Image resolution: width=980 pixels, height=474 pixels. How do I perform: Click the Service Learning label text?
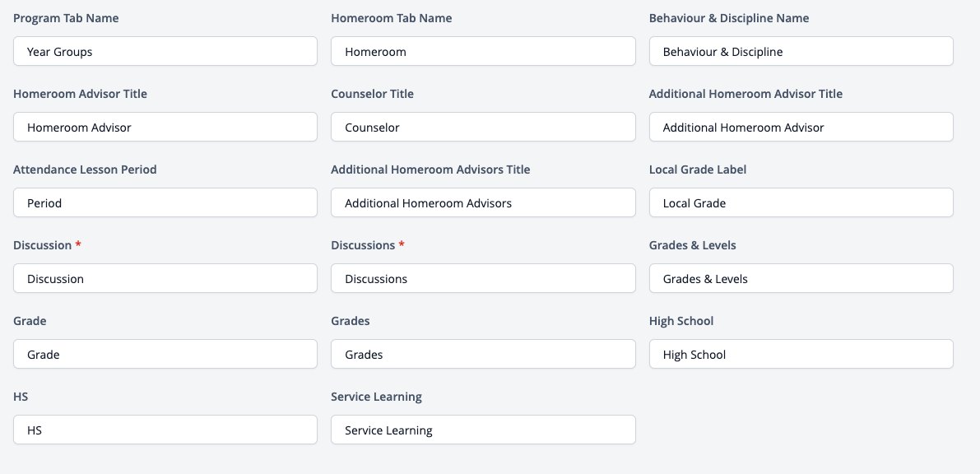click(376, 397)
